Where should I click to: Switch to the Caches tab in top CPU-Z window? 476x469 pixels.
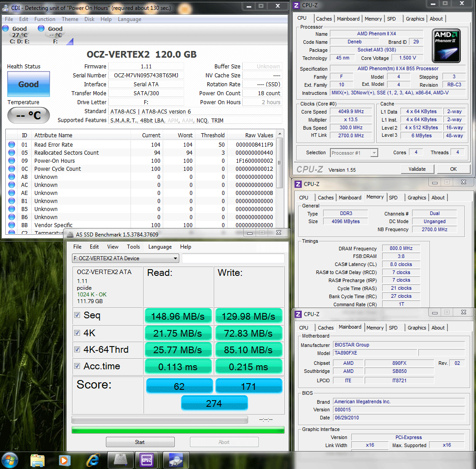[x=324, y=19]
